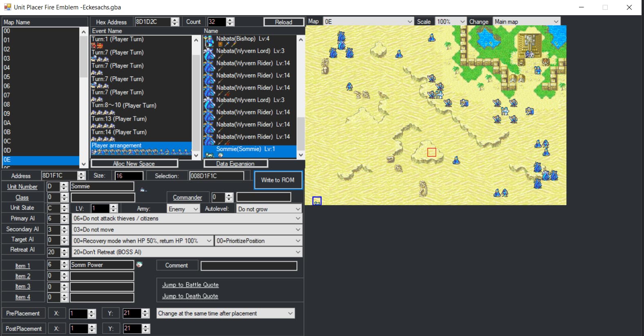This screenshot has width=644, height=336.
Task: Increase the Count spinner value
Action: [230, 20]
